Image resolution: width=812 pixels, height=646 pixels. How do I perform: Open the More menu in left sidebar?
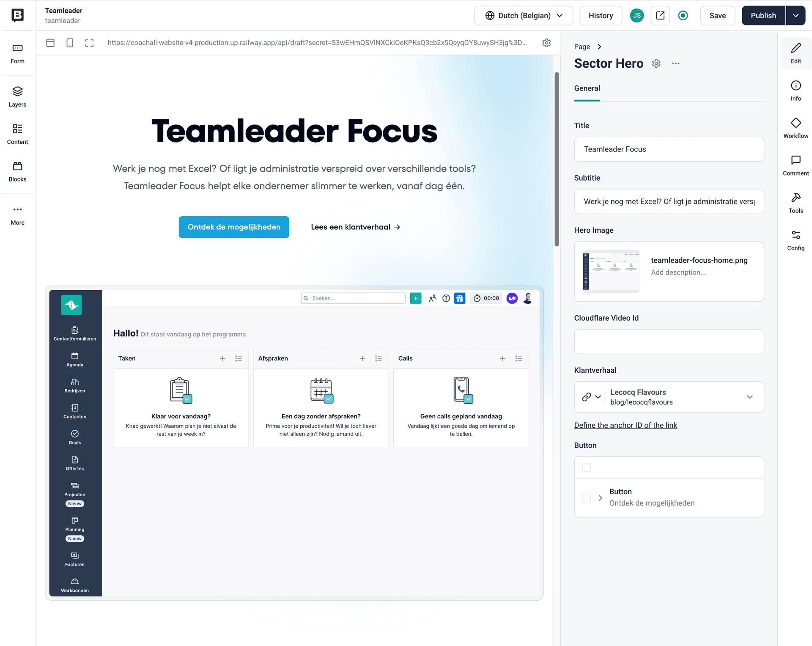[17, 215]
